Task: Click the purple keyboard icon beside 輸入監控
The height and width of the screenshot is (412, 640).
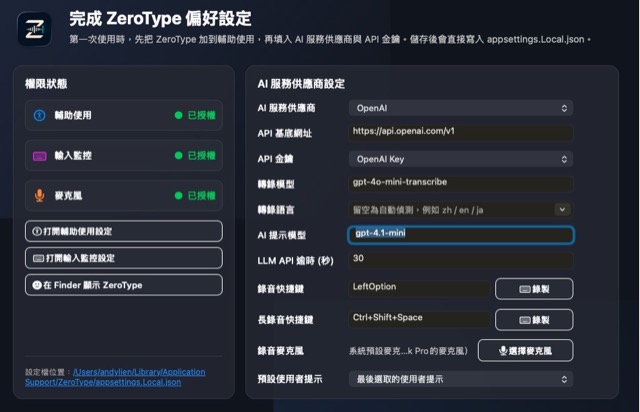Action: coord(40,156)
